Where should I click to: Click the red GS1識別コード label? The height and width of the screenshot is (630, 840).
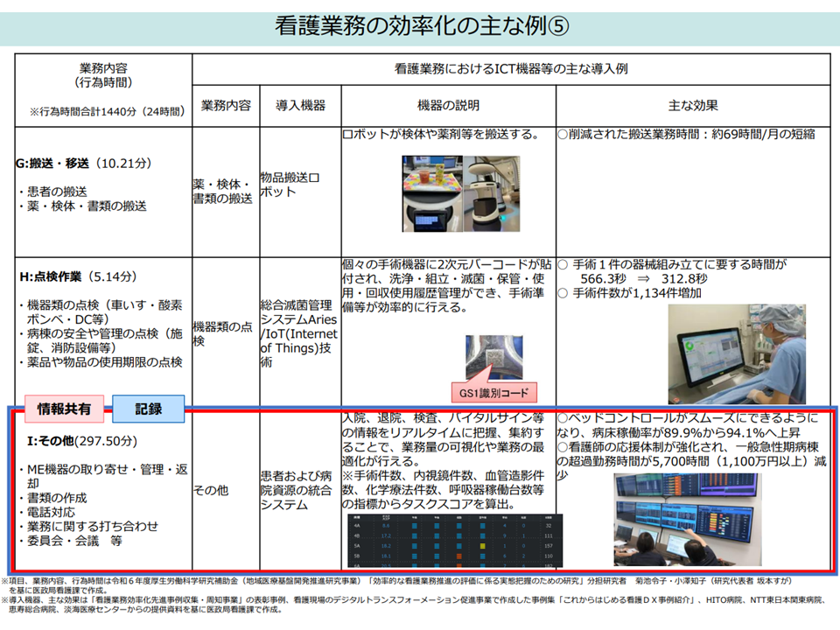[x=493, y=391]
